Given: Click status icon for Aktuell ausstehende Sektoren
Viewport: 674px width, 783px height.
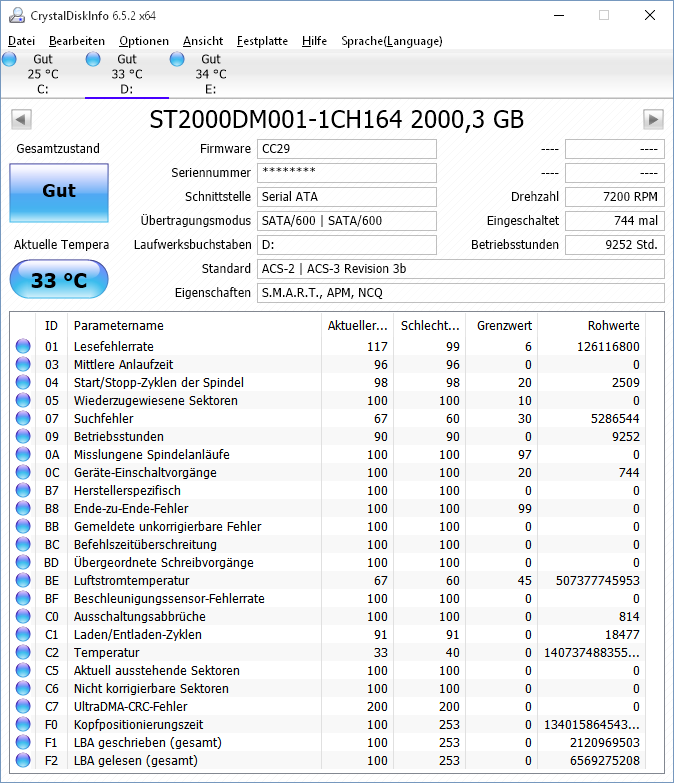Looking at the screenshot, I should [x=23, y=670].
